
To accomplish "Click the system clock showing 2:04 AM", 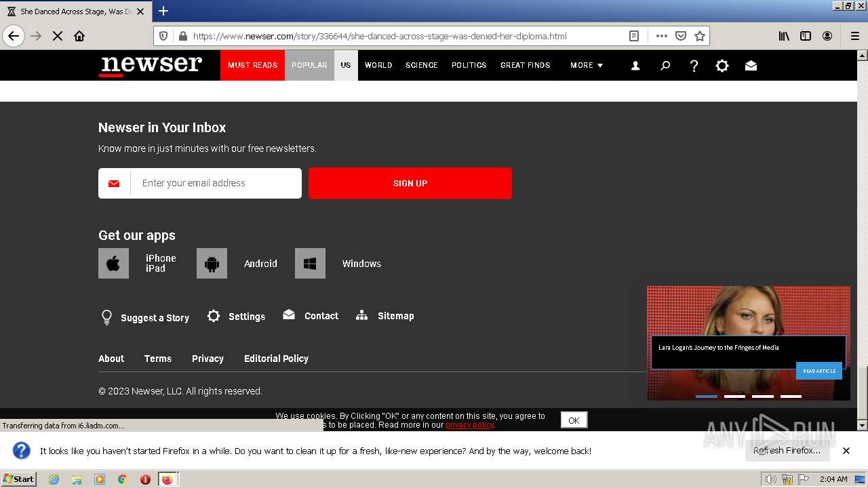I will pyautogui.click(x=833, y=479).
